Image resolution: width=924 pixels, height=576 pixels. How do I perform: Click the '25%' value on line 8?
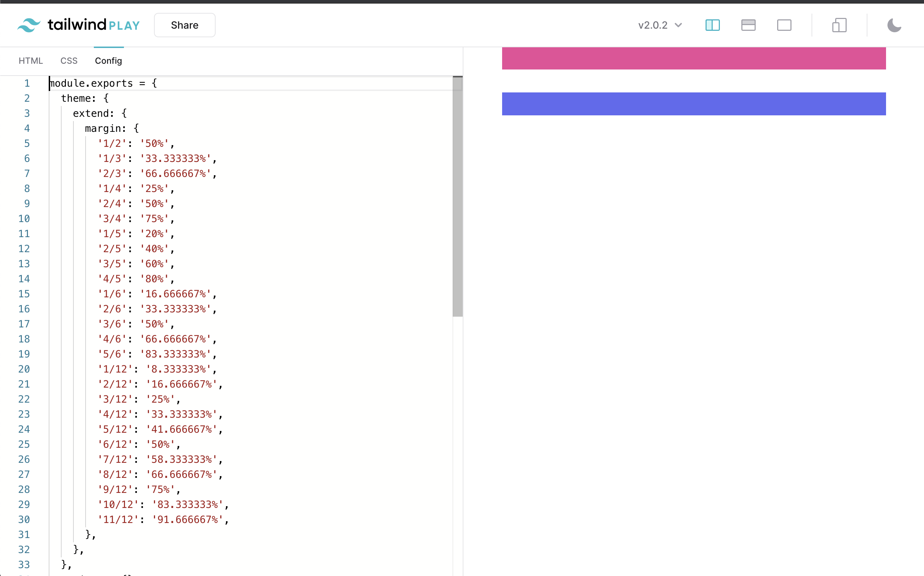tap(154, 188)
